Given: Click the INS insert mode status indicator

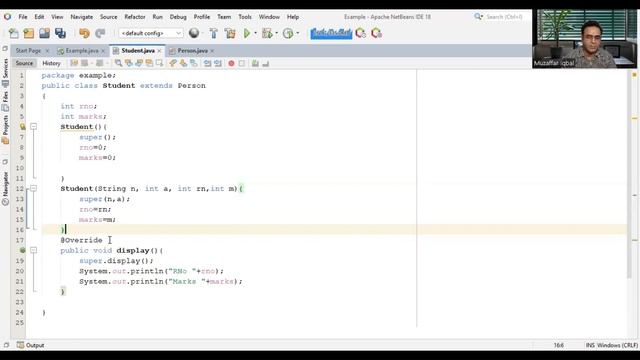Looking at the screenshot, I should click(590, 345).
